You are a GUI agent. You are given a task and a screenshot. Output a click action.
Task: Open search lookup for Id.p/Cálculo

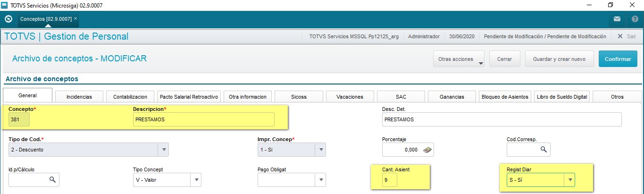(52, 179)
